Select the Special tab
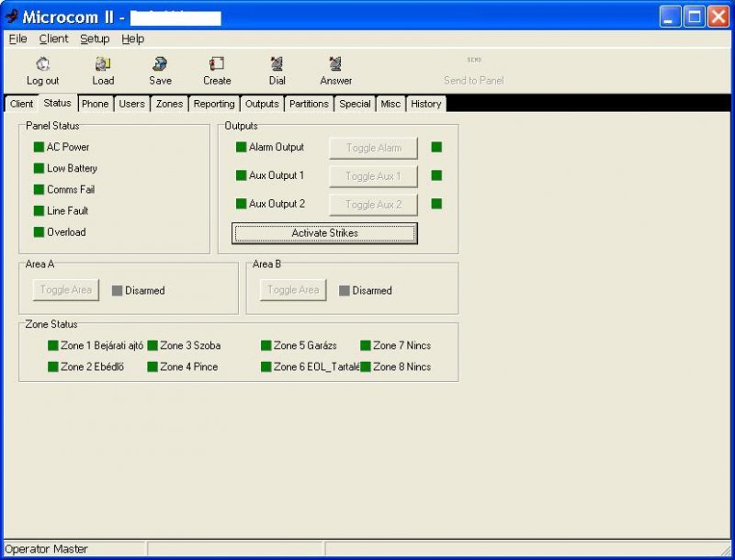The height and width of the screenshot is (560, 735). 355,104
